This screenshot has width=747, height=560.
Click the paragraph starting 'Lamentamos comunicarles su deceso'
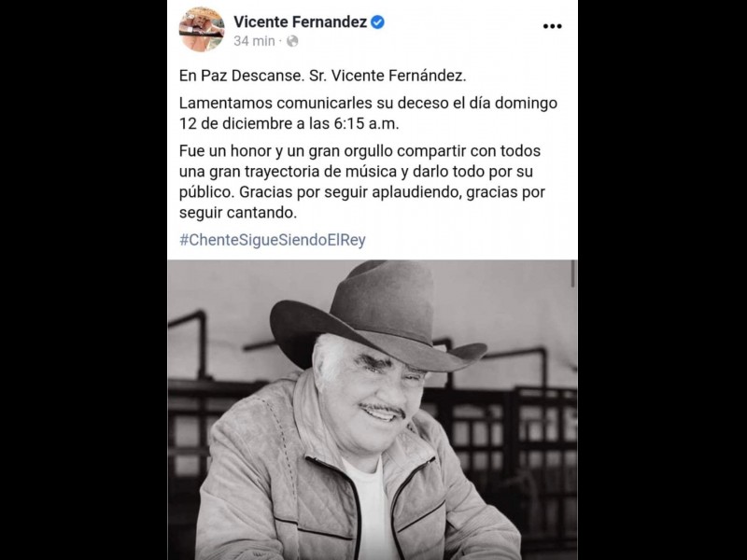point(368,113)
